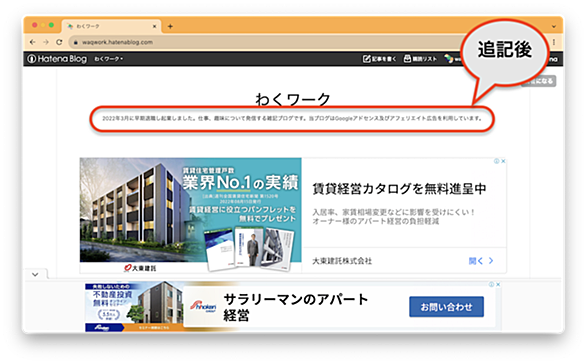Viewport: 586px width, 363px height.
Task: Close the bottom banner ad with the X icon
Action: tap(498, 284)
